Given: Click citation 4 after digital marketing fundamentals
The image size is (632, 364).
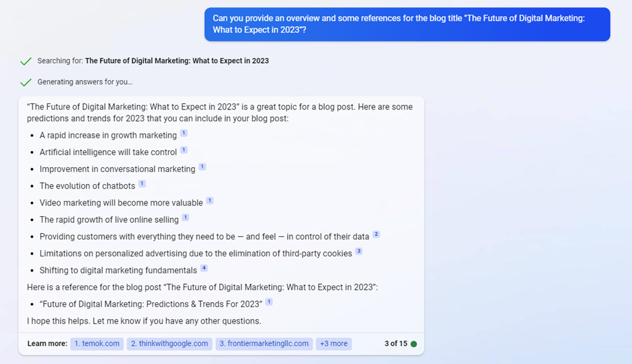Looking at the screenshot, I should [204, 268].
